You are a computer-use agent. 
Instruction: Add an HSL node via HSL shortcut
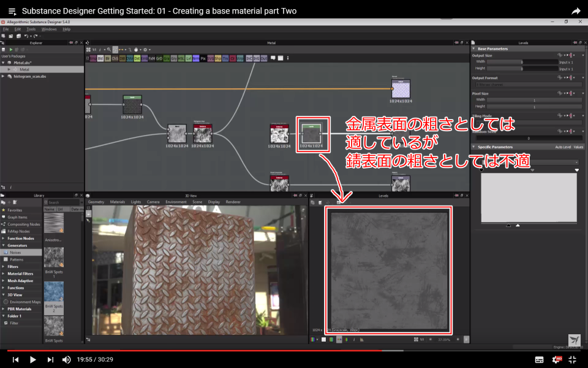click(x=181, y=59)
